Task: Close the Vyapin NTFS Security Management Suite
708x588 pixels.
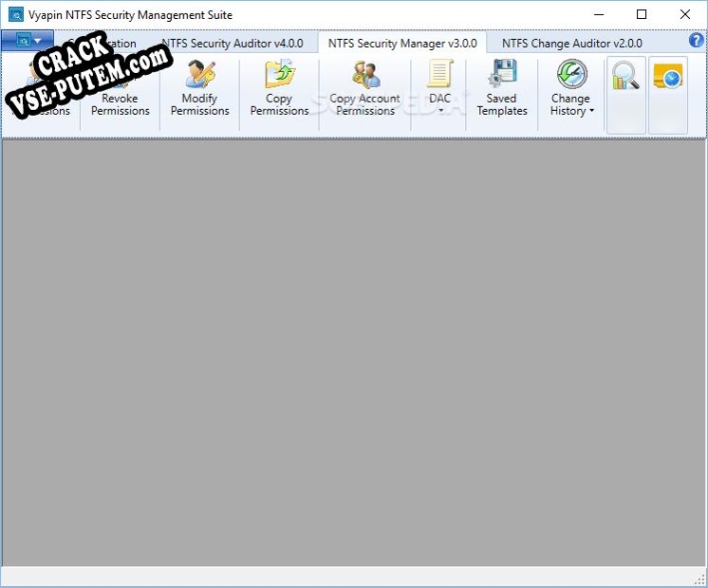Action: click(x=684, y=14)
